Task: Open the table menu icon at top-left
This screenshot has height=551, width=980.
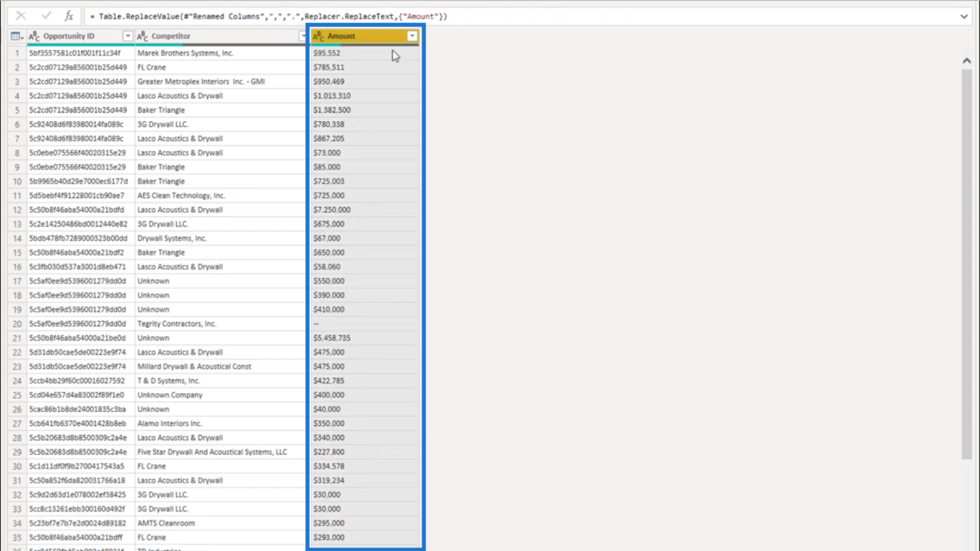Action: (x=17, y=36)
